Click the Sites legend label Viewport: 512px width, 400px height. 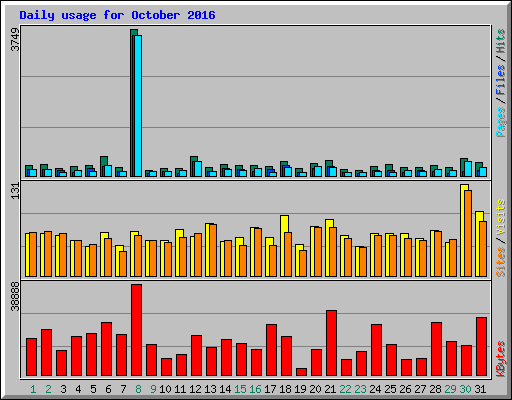[500, 262]
